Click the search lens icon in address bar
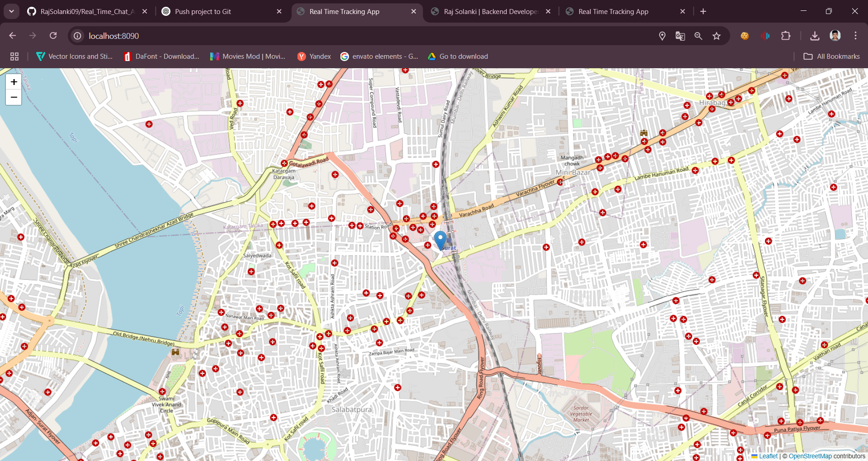 pos(698,36)
